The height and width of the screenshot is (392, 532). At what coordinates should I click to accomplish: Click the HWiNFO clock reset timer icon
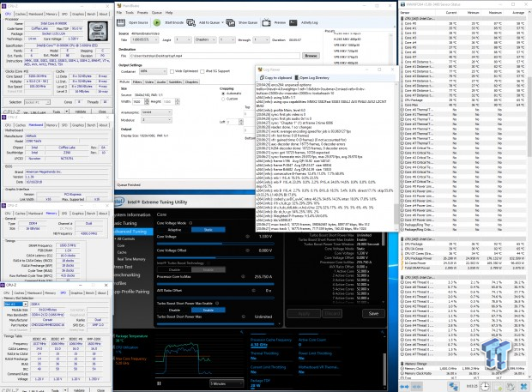click(x=485, y=386)
